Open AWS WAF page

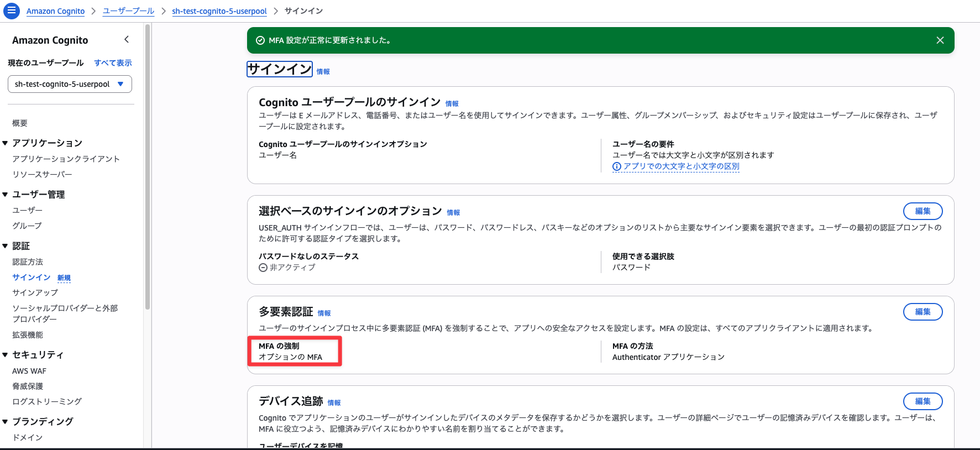(29, 371)
